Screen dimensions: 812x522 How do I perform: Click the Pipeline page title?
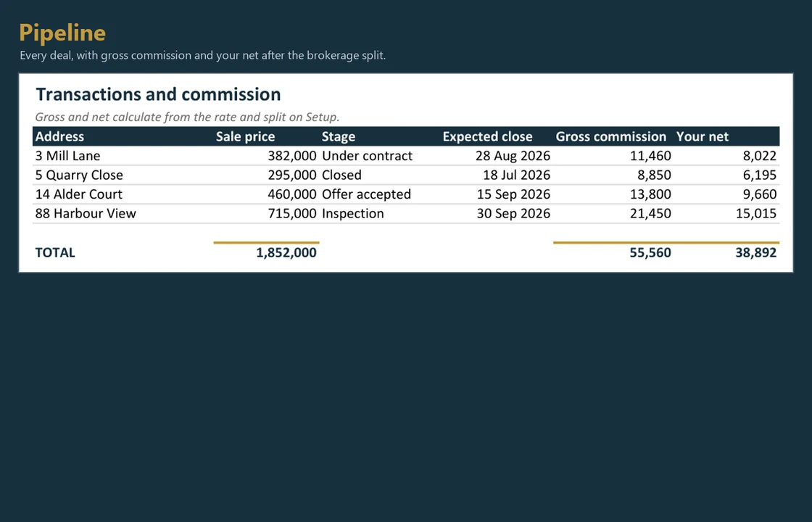pyautogui.click(x=62, y=33)
